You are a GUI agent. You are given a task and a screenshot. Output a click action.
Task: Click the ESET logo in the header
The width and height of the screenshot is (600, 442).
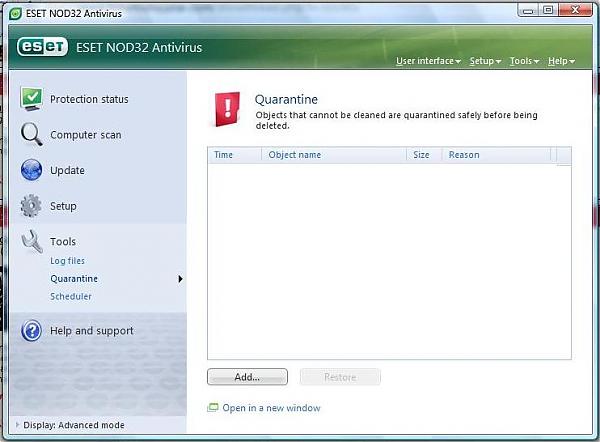[x=42, y=47]
